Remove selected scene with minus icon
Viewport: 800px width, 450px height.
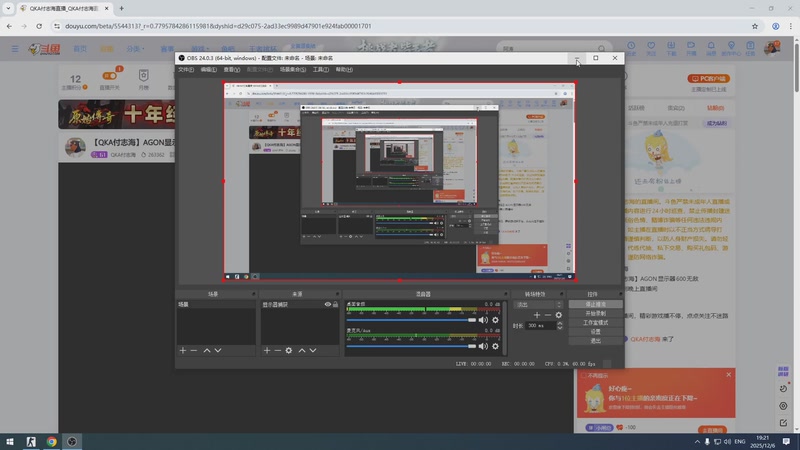194,351
